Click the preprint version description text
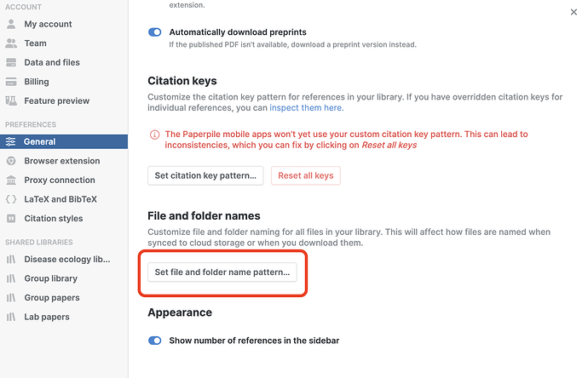The image size is (588, 378). (x=292, y=44)
